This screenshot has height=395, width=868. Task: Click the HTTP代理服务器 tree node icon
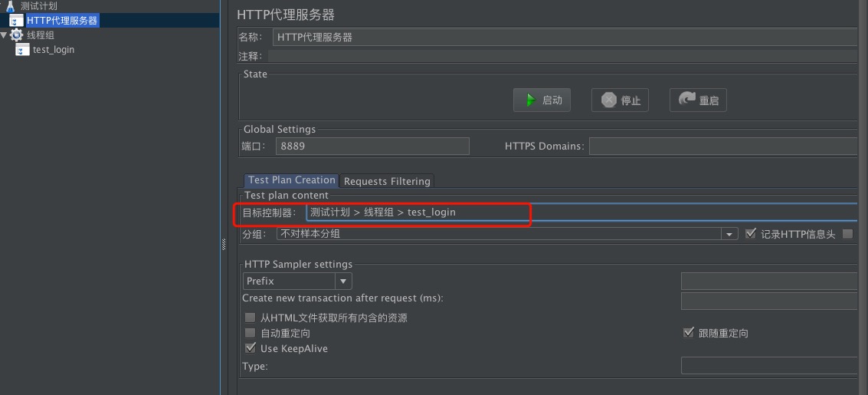click(16, 21)
